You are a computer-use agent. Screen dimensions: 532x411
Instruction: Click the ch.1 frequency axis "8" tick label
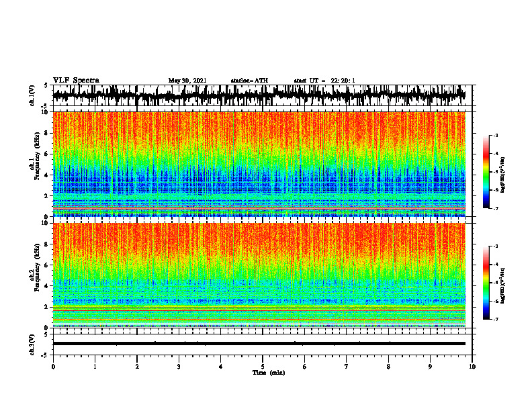coord(47,133)
